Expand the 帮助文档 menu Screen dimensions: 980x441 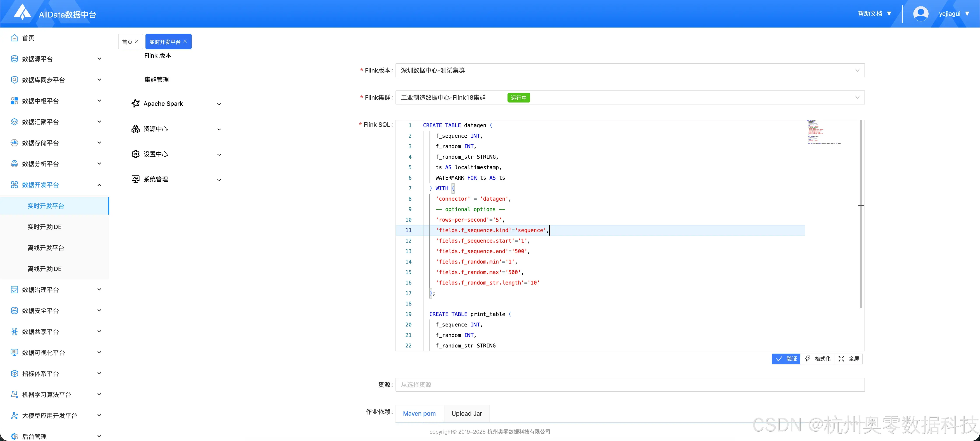(x=874, y=14)
